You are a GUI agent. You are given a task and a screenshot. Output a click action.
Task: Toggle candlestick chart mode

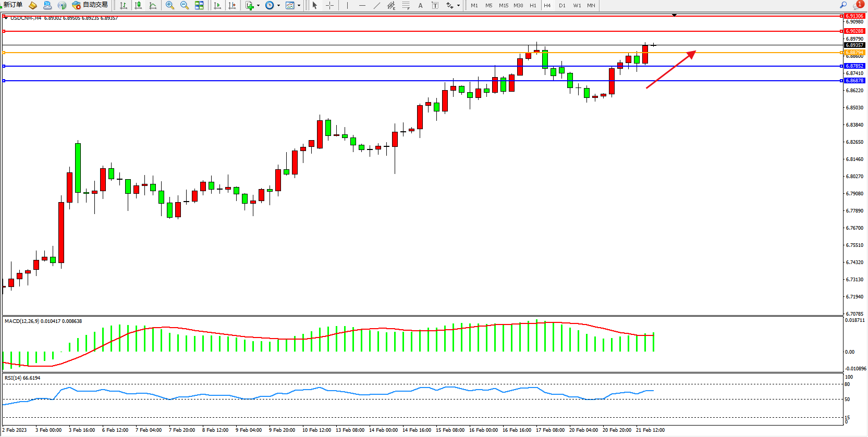(x=138, y=5)
